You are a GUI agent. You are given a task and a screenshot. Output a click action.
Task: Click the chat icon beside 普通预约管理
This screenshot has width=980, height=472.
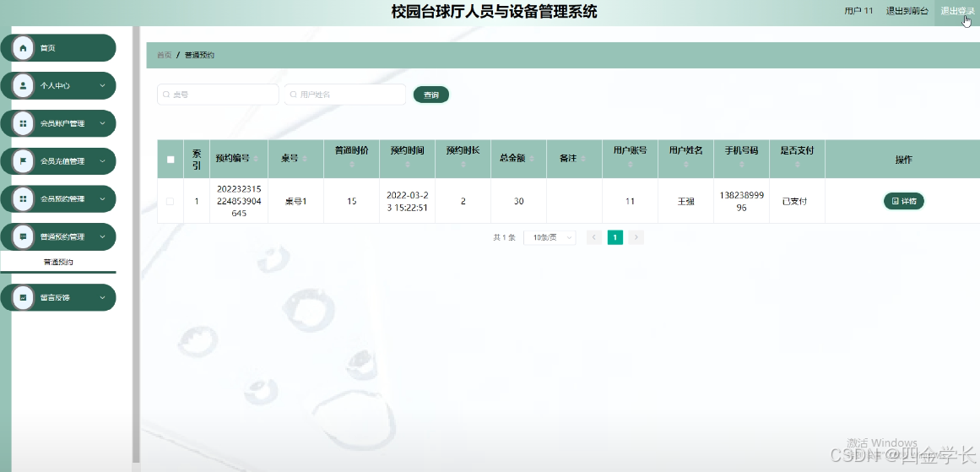23,236
